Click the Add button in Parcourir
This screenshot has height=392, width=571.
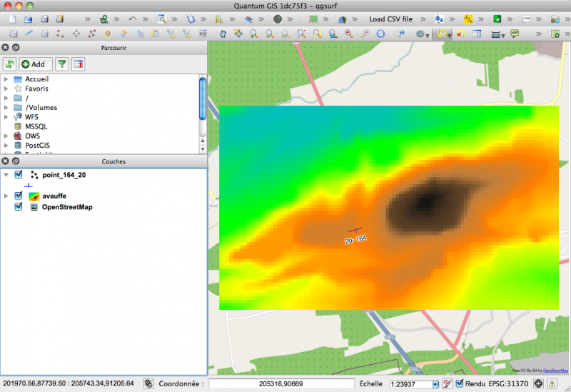(33, 64)
